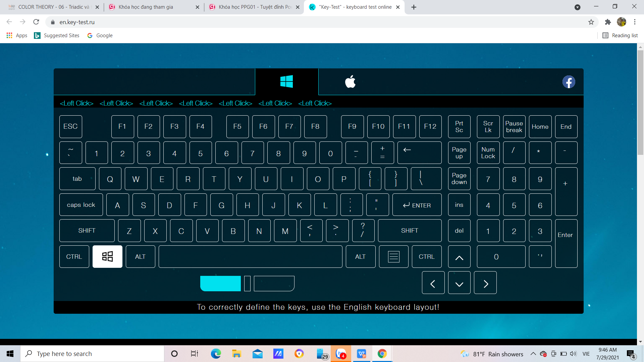The width and height of the screenshot is (644, 362).
Task: Click the middle mouse button indicator
Action: tap(248, 284)
